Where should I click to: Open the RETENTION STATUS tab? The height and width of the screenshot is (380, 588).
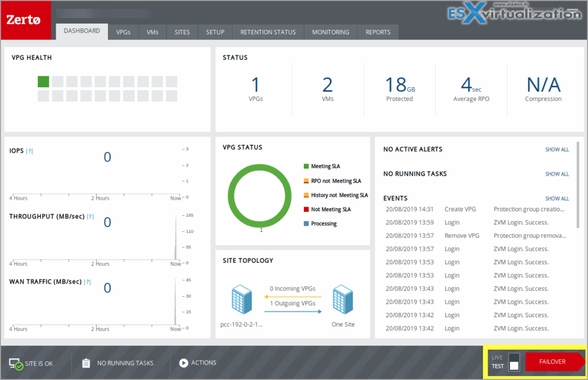click(268, 32)
